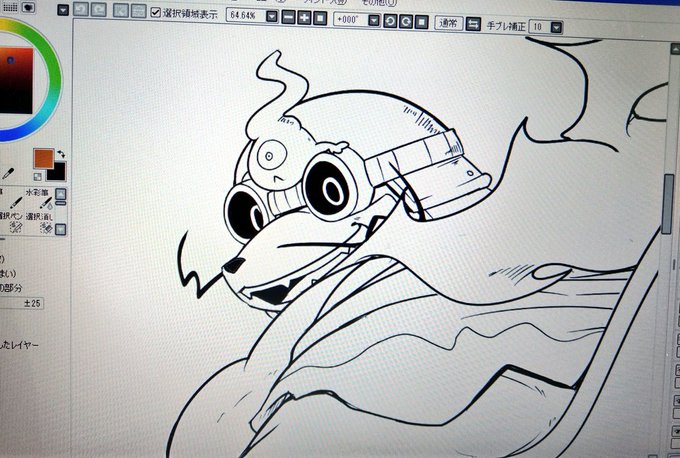Screen dimensions: 680x458
Task: Click the canvas scrollbar up arrow
Action: coord(675,48)
